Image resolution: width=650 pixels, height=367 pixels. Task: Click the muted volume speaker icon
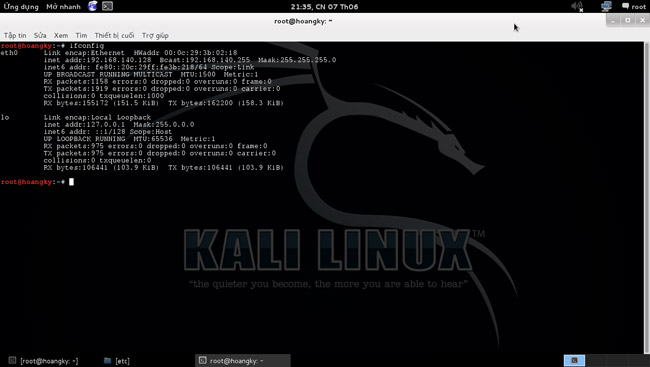point(577,7)
